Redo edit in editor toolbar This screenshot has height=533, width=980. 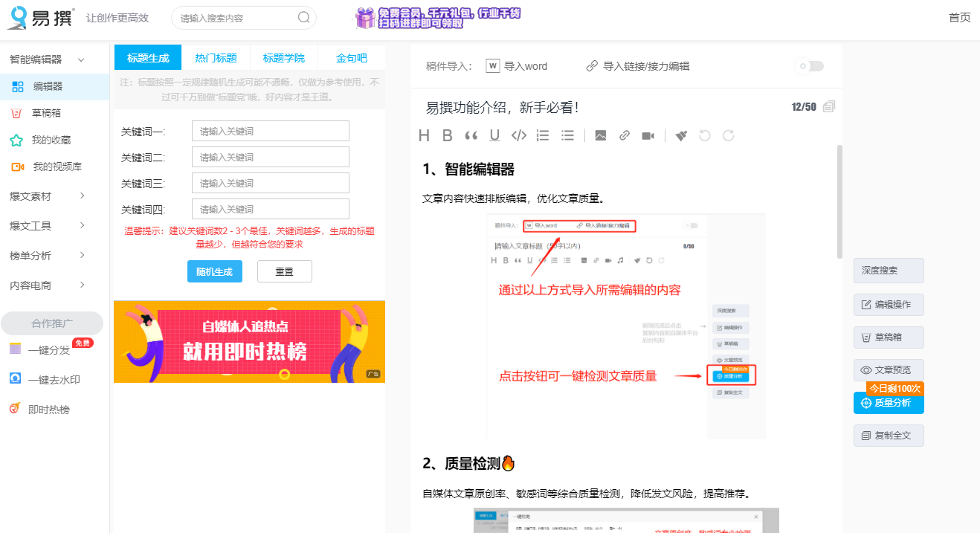(x=729, y=135)
